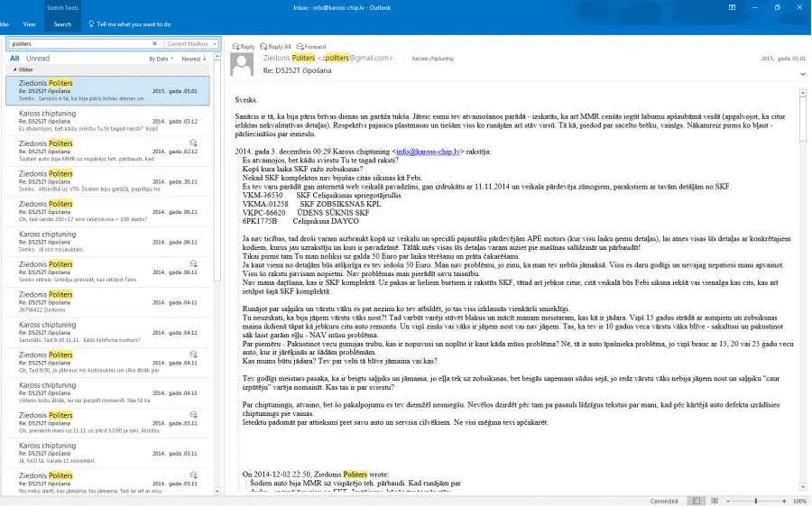Open the info@kaross-chip.lv email link
Viewport: 812px width, 507px height.
click(428, 152)
